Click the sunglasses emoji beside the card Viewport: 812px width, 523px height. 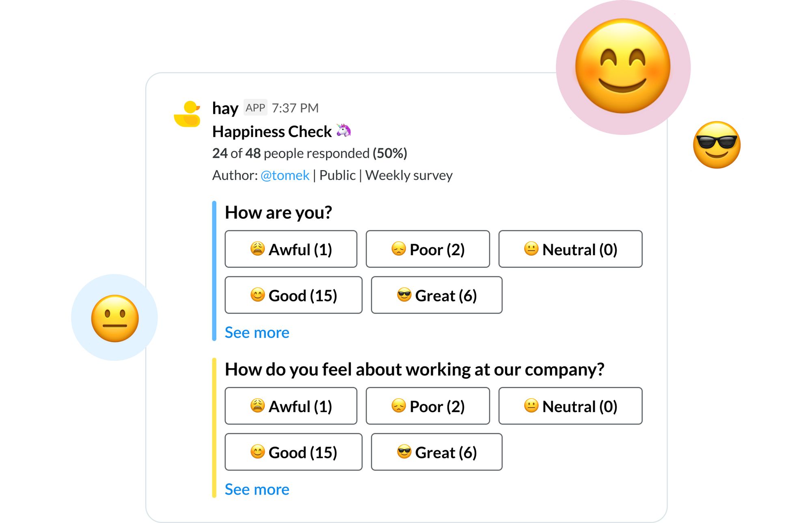(717, 145)
